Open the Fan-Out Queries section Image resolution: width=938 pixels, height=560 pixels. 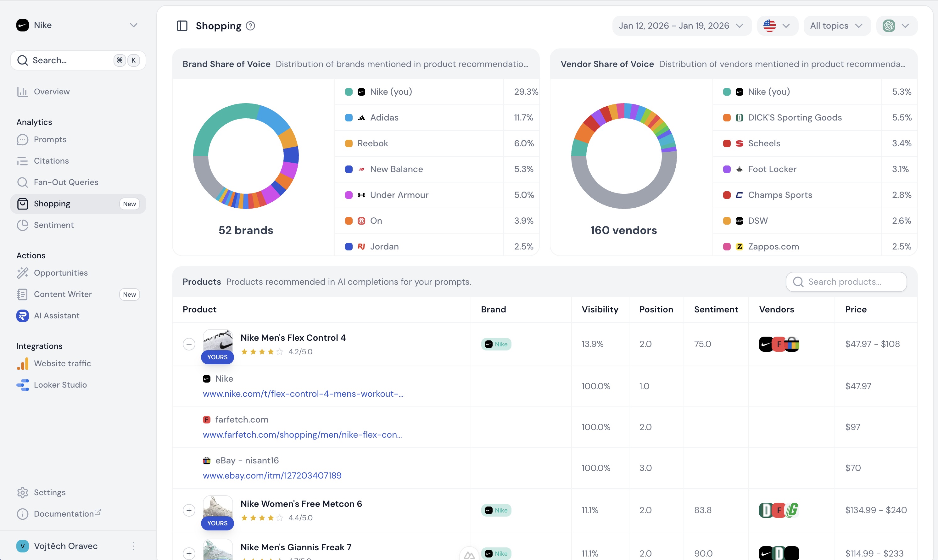(66, 182)
